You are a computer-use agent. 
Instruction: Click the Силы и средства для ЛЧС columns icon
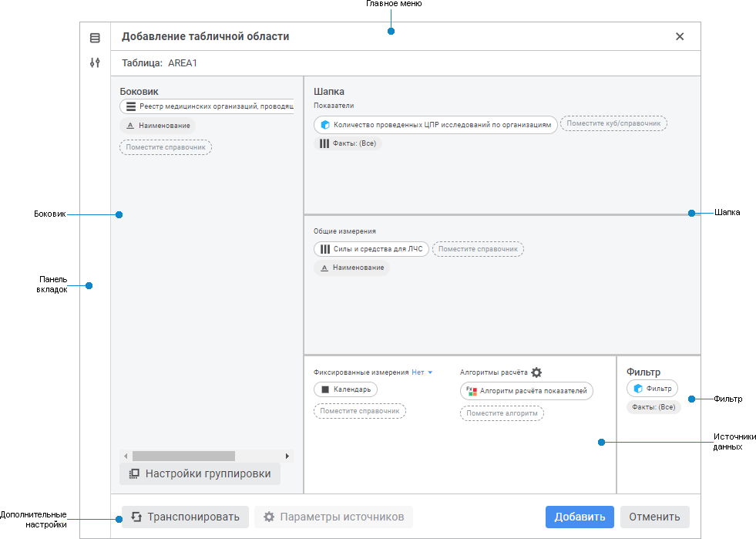[325, 249]
